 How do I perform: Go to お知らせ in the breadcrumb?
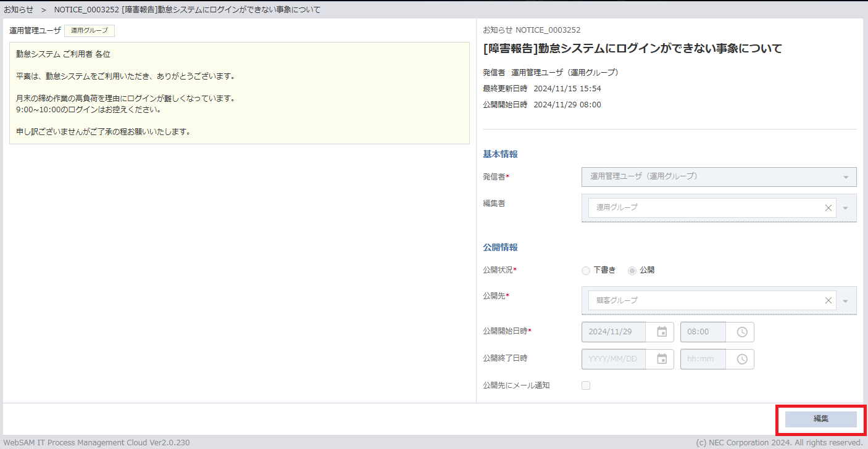pos(19,10)
